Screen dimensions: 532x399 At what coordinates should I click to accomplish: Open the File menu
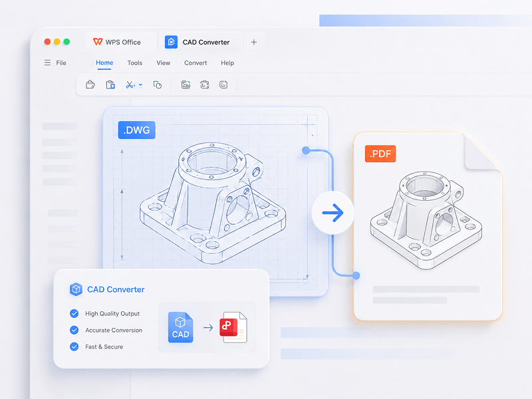click(x=61, y=63)
